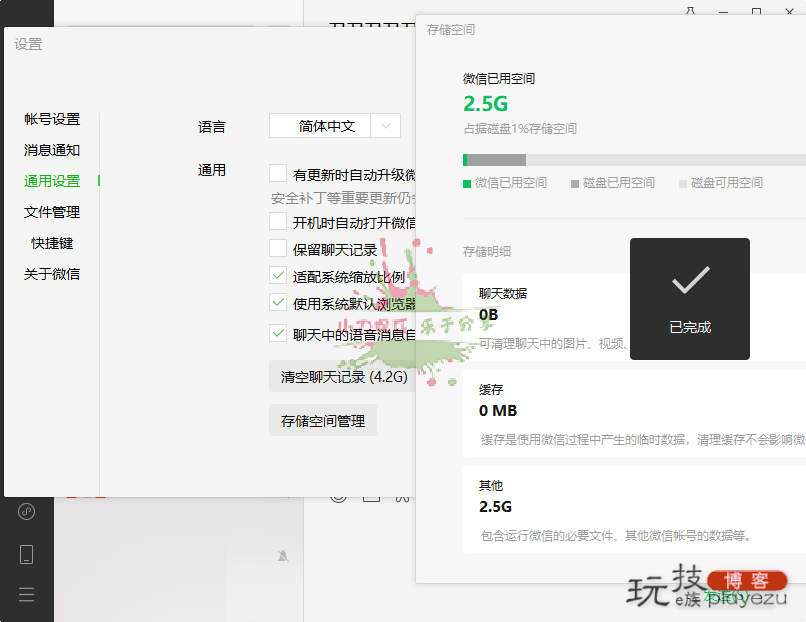Screen dimensions: 806x622
Task: Expand language list using the dropdown arrow
Action: click(386, 126)
